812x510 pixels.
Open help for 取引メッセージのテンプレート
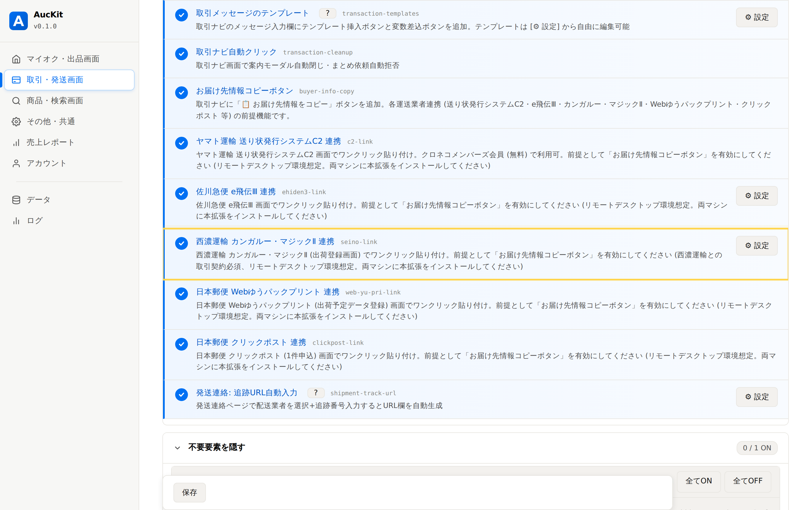pos(327,13)
